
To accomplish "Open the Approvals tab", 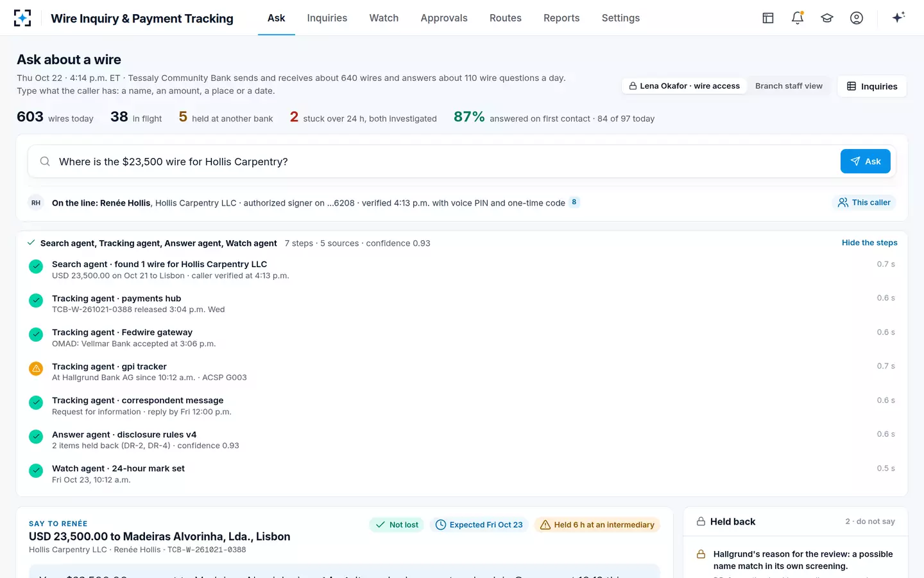I will pyautogui.click(x=444, y=18).
